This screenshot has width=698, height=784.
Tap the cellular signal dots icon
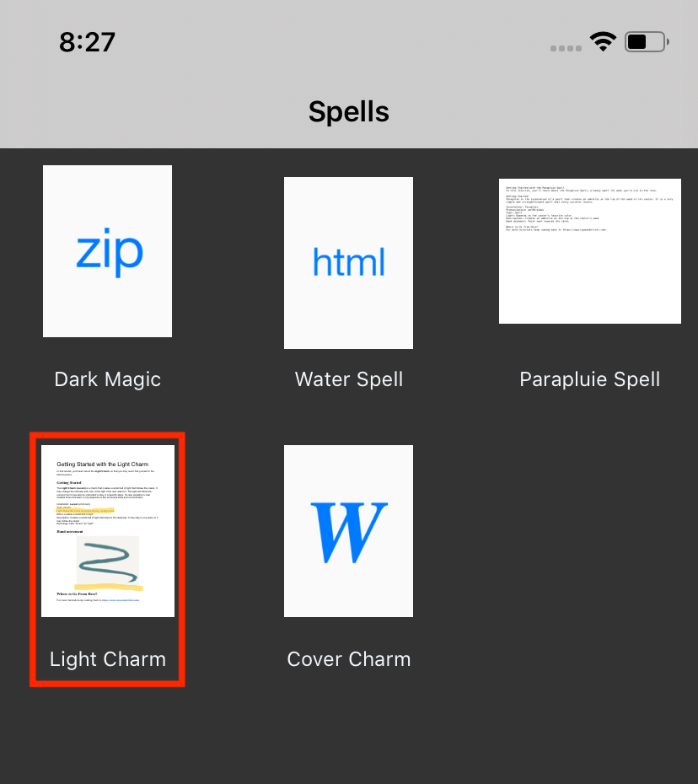pyautogui.click(x=566, y=48)
